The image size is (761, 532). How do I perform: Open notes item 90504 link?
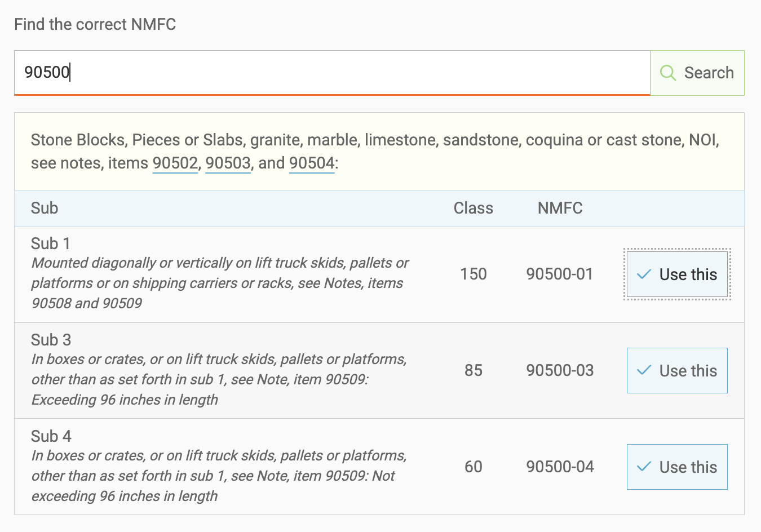tap(311, 163)
